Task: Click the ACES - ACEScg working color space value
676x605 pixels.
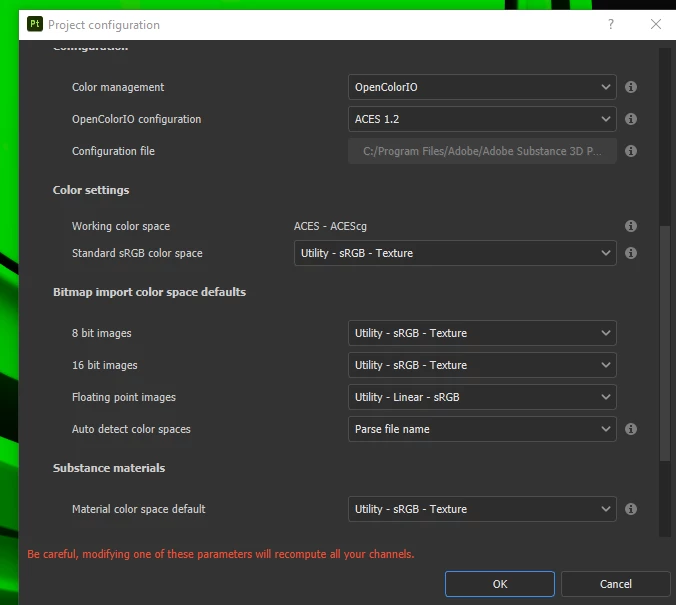Action: pos(330,226)
